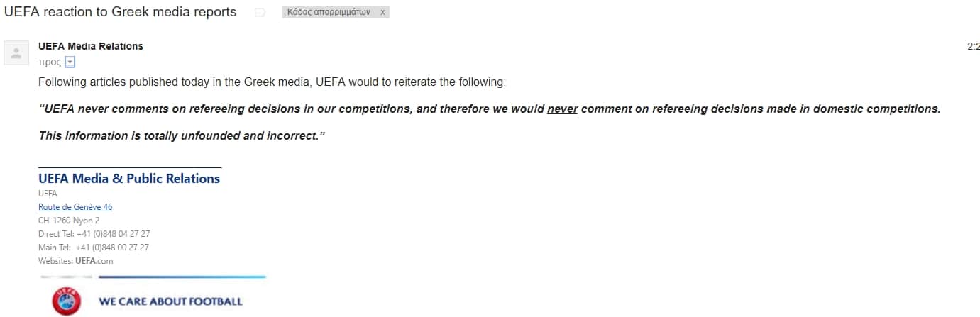Open the Κάδος απορριμμάτων label chip

(329, 13)
